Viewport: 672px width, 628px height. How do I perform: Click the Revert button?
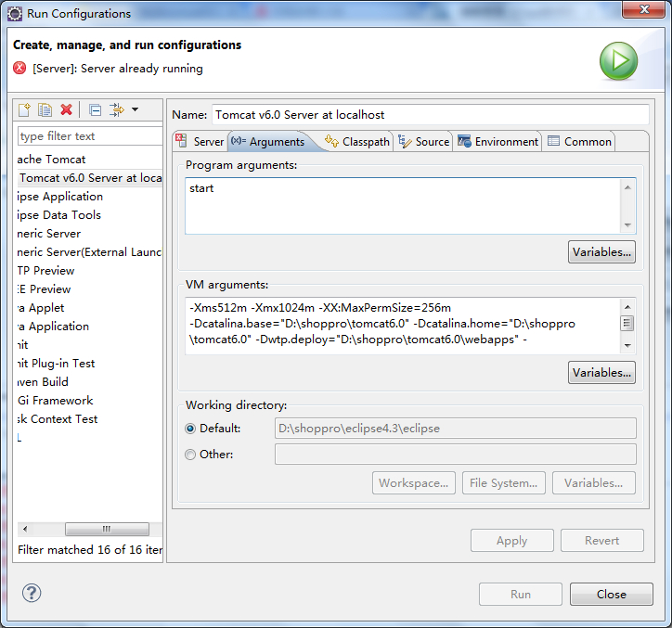tap(602, 540)
